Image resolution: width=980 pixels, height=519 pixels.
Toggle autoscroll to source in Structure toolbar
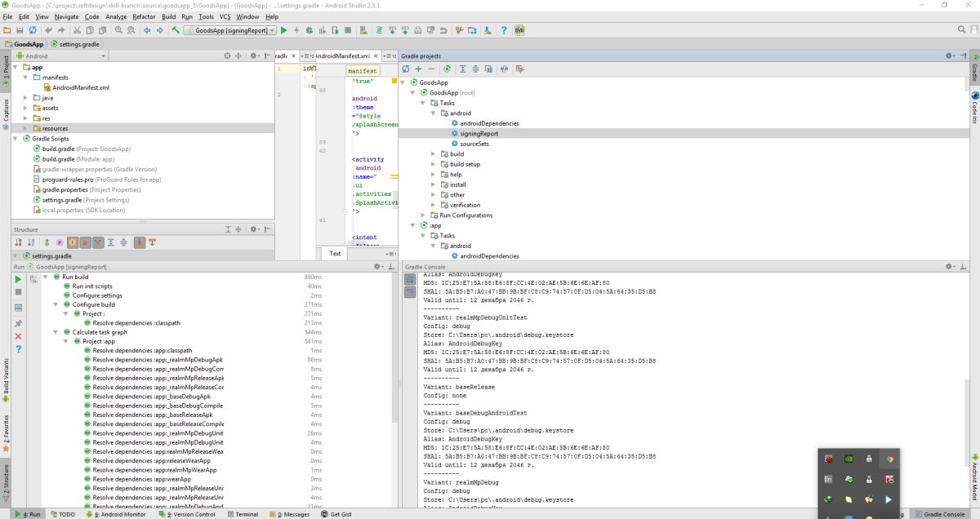[139, 242]
